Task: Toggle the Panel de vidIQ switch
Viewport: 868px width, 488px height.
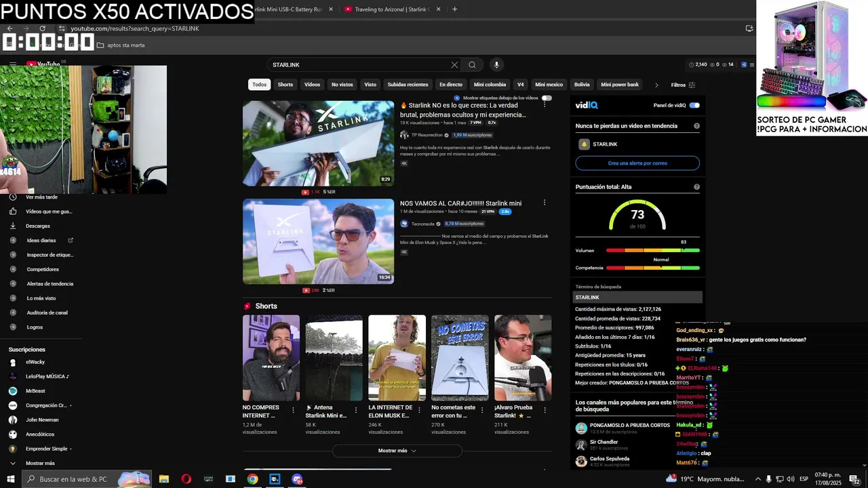Action: coord(694,105)
